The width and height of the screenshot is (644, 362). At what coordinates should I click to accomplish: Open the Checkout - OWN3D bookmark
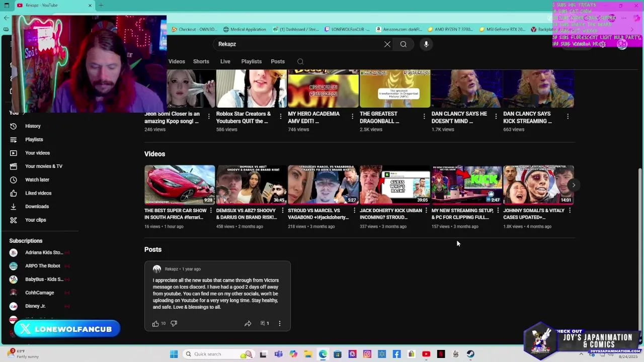pos(194,29)
